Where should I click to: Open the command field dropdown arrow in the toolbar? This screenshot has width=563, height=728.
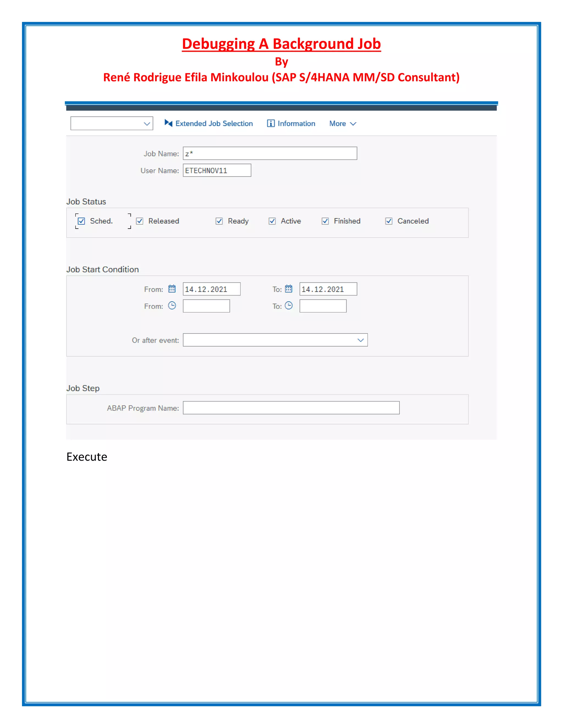tap(147, 124)
